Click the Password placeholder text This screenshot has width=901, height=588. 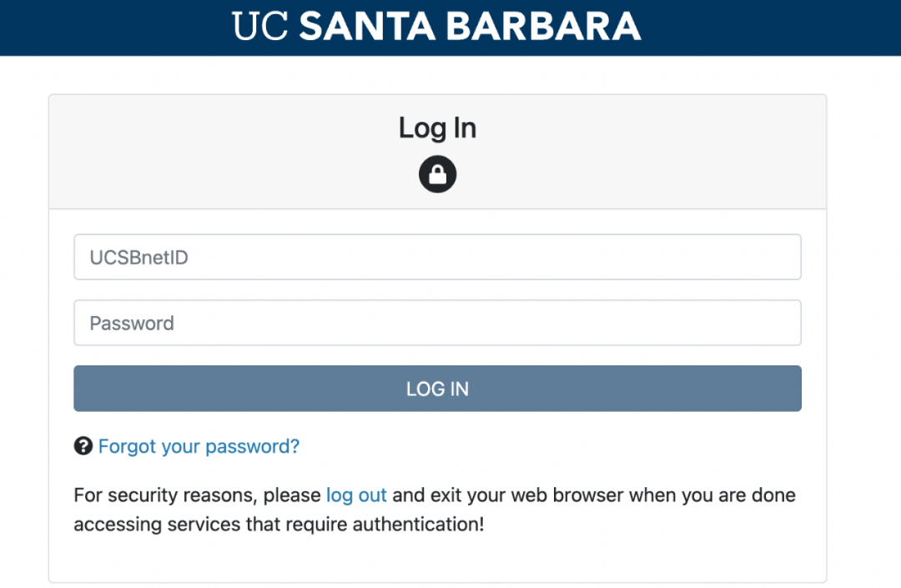(x=132, y=324)
